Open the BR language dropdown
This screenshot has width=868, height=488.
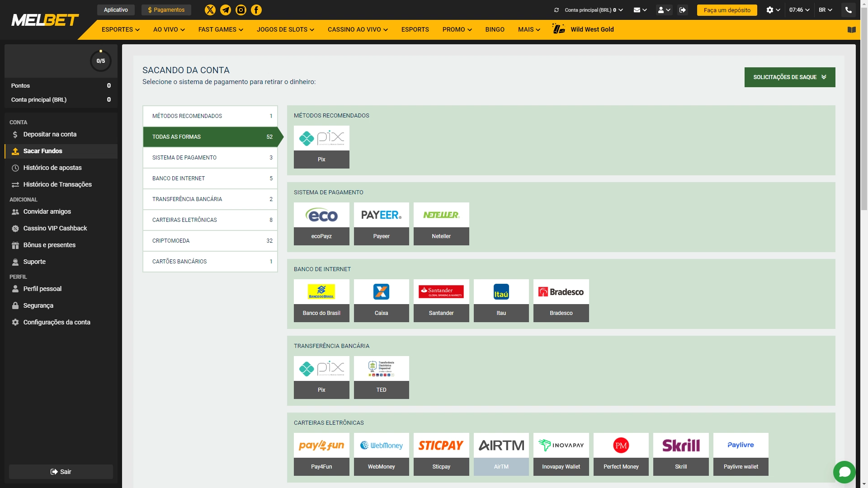pos(826,10)
